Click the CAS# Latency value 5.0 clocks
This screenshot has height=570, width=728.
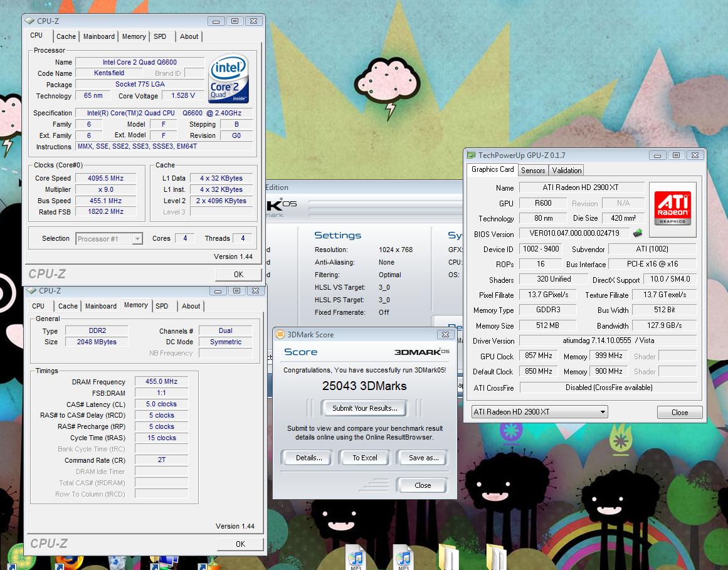click(x=161, y=404)
